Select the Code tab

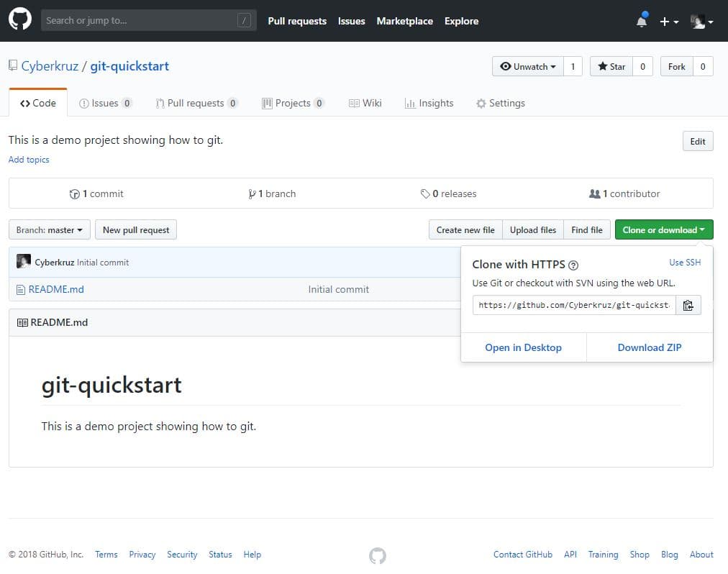(38, 103)
